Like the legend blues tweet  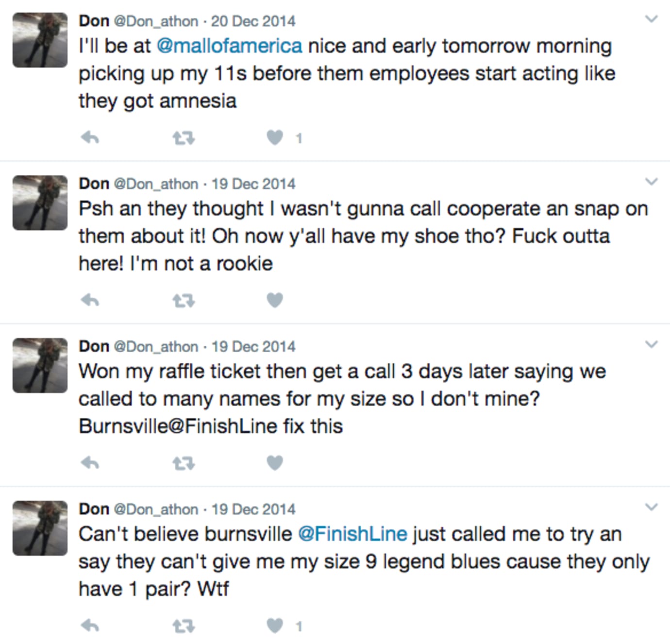(x=275, y=627)
